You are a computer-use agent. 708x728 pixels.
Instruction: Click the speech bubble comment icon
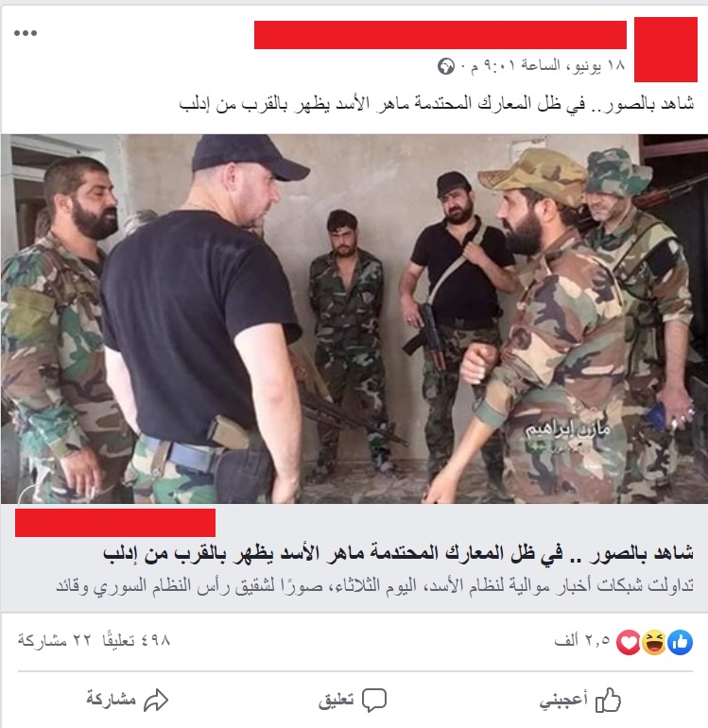coord(374,701)
